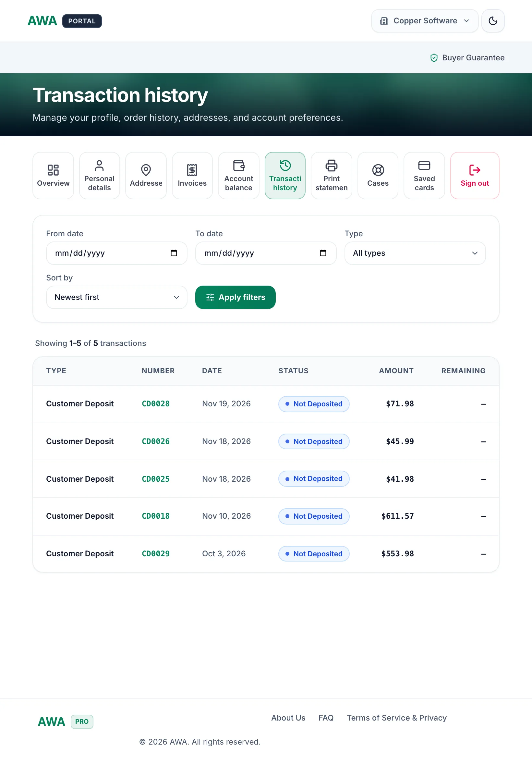This screenshot has height=766, width=532.
Task: Open the Personal details tab
Action: pos(99,176)
